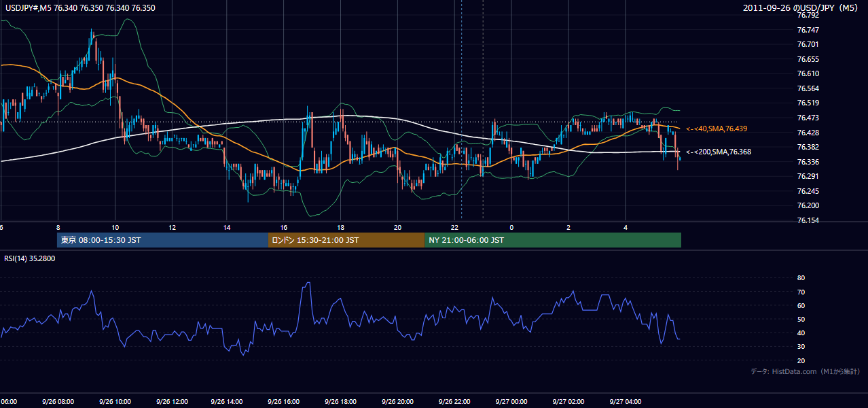Click hour marker 4 below the price chart

[626, 228]
